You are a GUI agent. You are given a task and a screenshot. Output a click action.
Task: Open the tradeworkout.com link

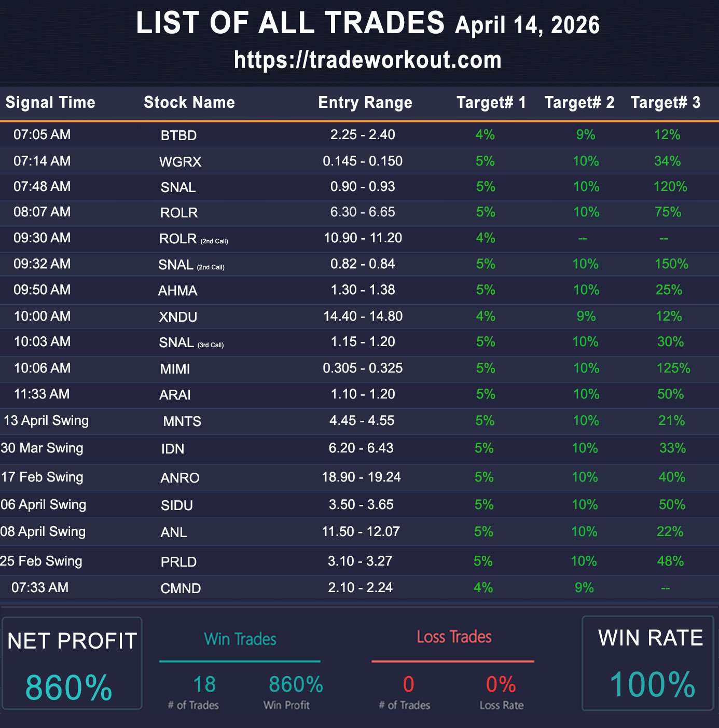point(367,60)
